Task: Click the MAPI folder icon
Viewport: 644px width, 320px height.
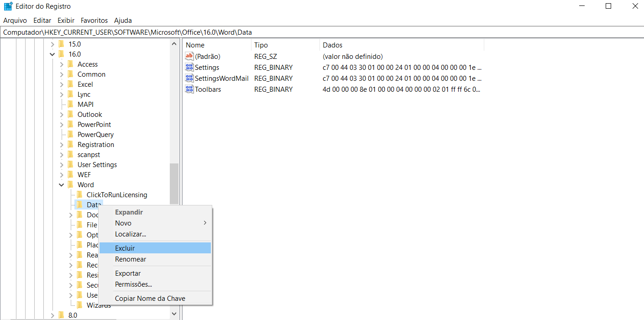Action: (70, 105)
